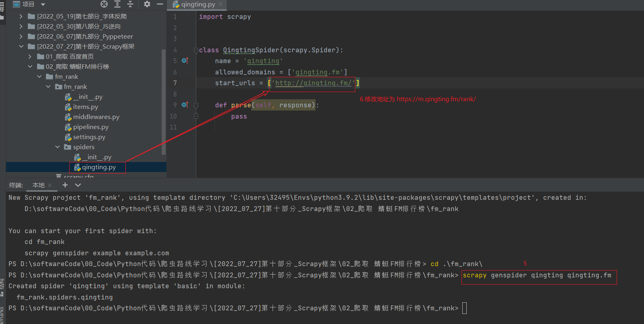Open settings.py from the project tree
This screenshot has width=644, height=324.
(x=89, y=137)
